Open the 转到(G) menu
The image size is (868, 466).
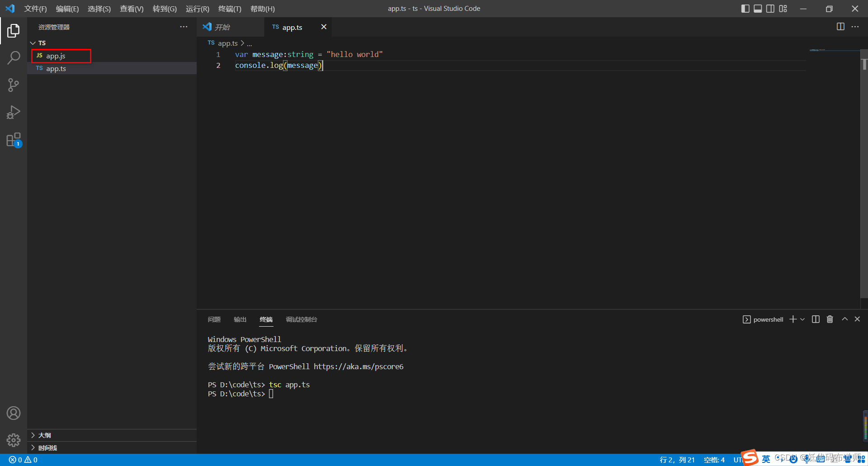(165, 9)
